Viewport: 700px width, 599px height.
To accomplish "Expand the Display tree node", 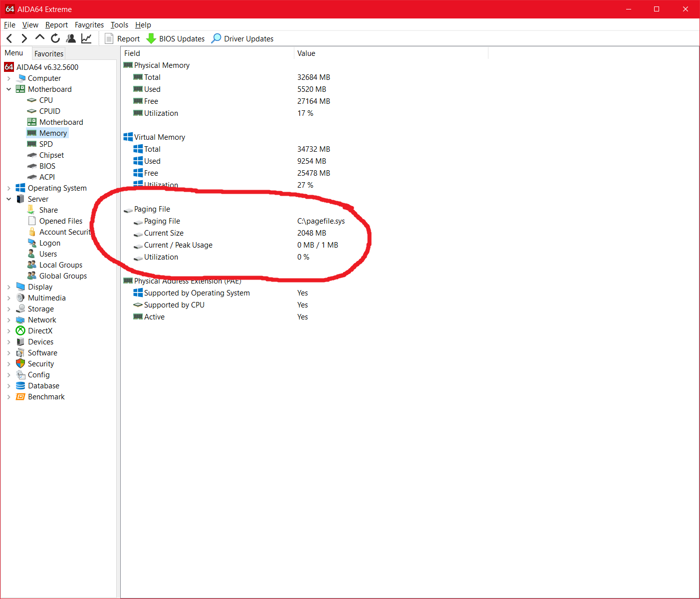I will click(8, 287).
